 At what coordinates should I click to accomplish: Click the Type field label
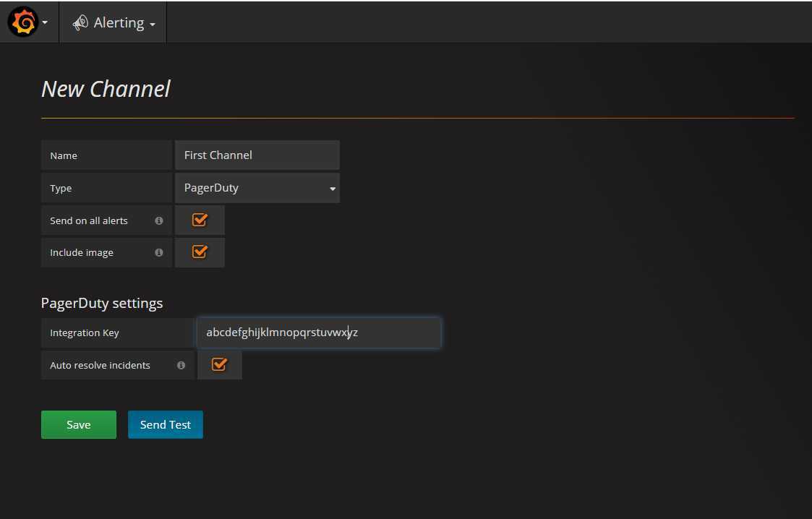pyautogui.click(x=61, y=189)
